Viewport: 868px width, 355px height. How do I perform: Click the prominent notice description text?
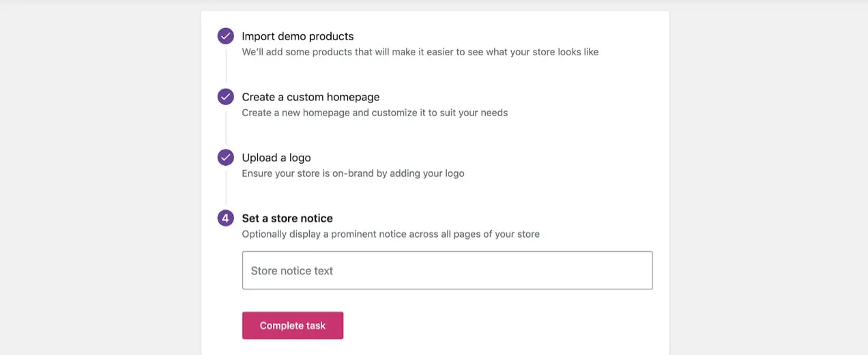390,234
